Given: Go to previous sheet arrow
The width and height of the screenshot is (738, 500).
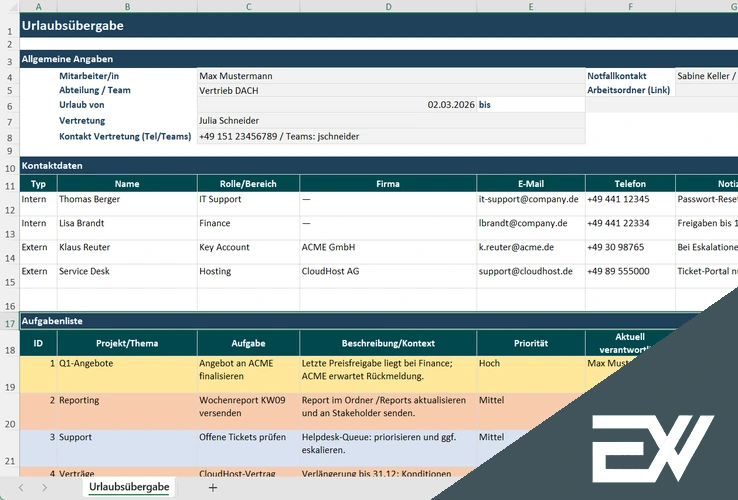Looking at the screenshot, I should [21, 488].
